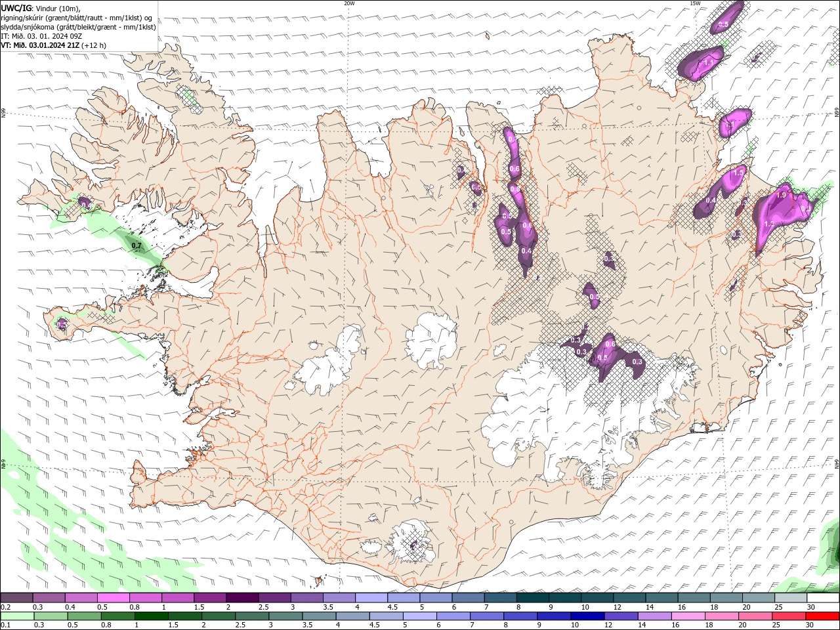Click the 'rigning/skúrir' legend description line
This screenshot has height=630, width=840.
point(77,18)
